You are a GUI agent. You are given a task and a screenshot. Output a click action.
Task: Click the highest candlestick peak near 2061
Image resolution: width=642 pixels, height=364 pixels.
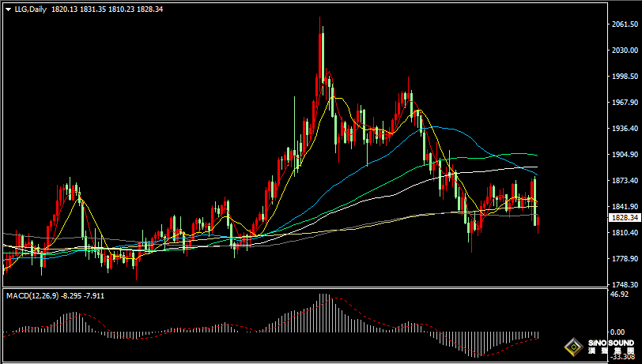pyautogui.click(x=319, y=18)
